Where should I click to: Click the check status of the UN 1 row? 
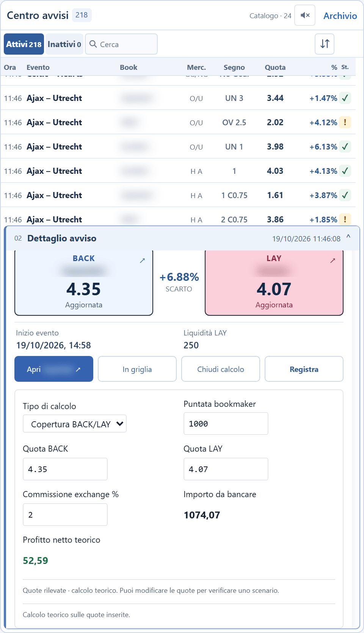click(x=345, y=146)
